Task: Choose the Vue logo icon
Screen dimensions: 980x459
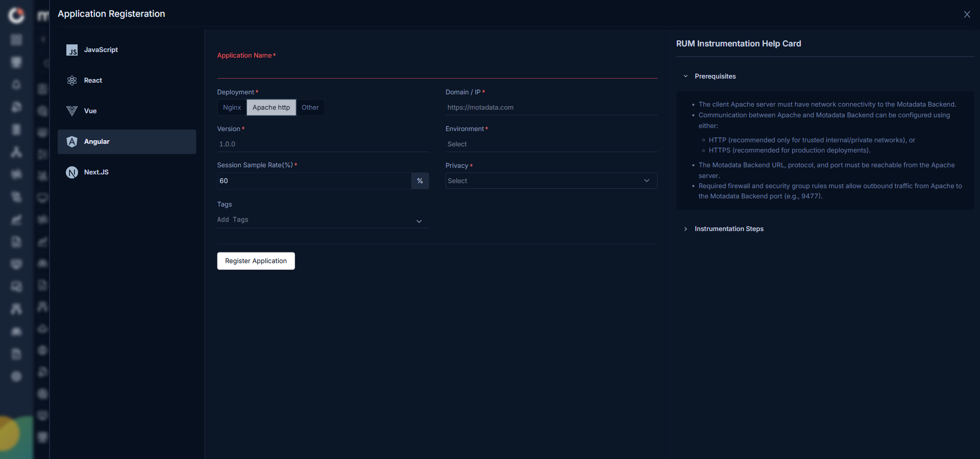Action: [72, 111]
